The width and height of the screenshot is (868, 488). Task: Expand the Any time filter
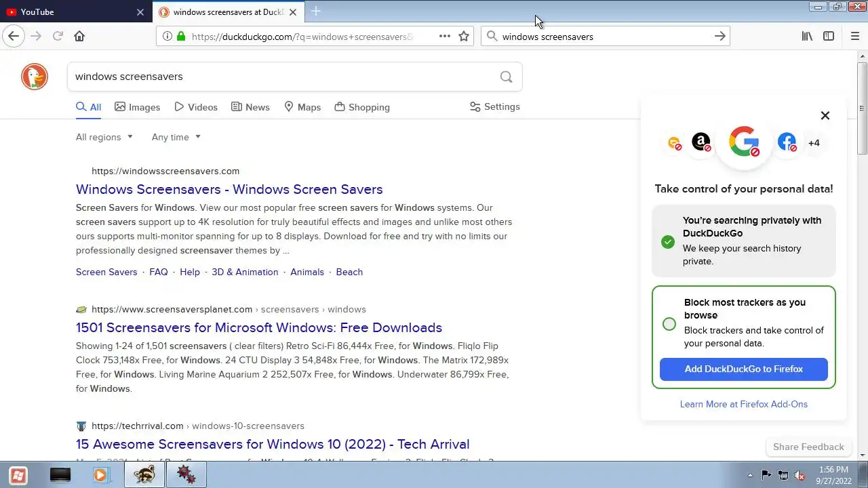click(176, 137)
